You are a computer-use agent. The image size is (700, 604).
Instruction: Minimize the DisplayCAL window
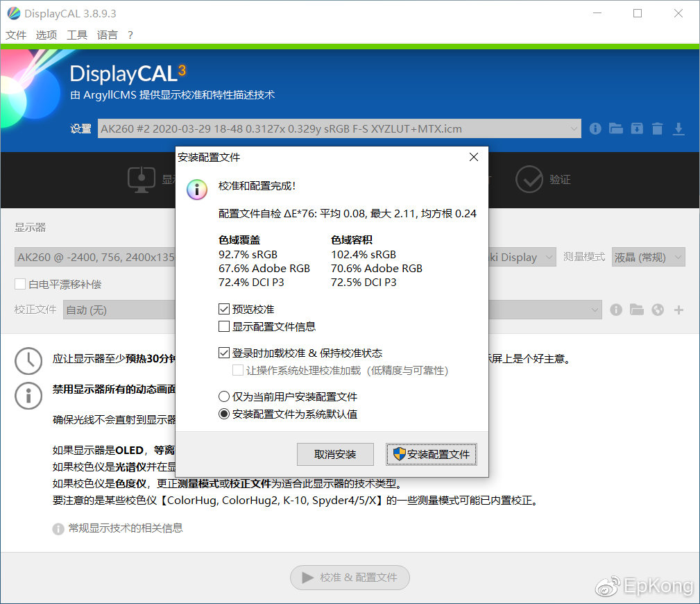[597, 13]
